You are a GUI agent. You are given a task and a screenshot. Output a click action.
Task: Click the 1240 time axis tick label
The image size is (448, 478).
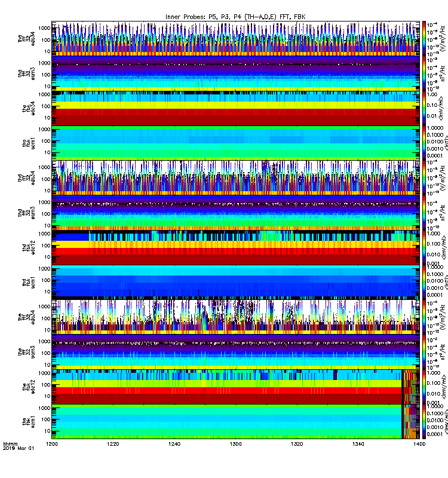click(x=174, y=444)
